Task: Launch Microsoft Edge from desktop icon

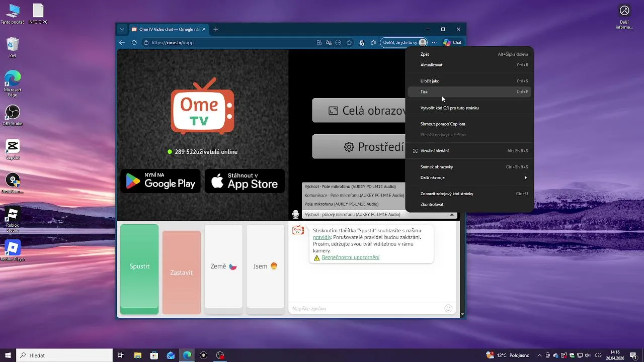Action: (13, 83)
